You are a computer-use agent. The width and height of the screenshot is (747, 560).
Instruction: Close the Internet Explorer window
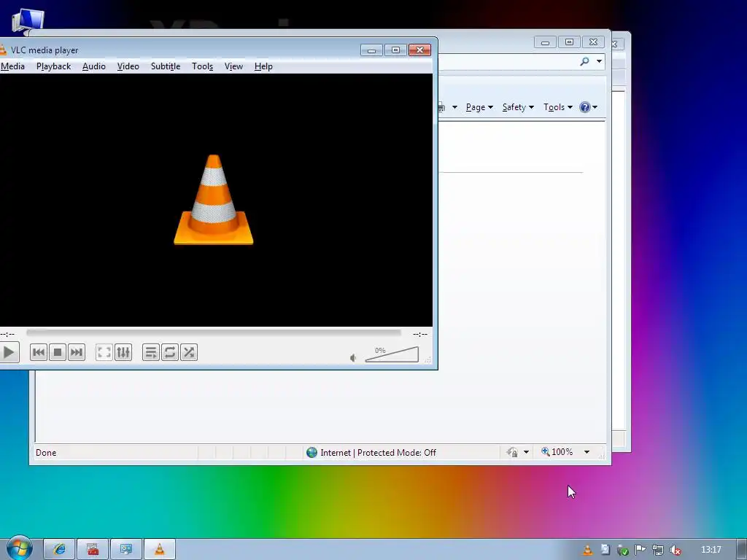point(593,42)
